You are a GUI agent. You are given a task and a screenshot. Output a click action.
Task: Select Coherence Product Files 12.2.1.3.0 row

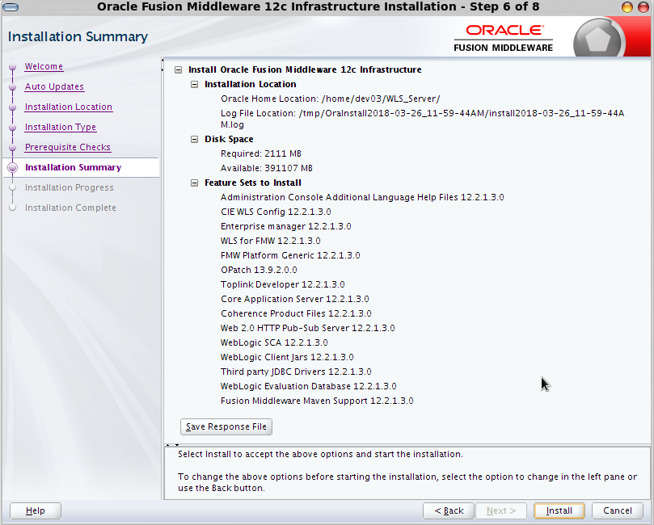click(x=296, y=314)
